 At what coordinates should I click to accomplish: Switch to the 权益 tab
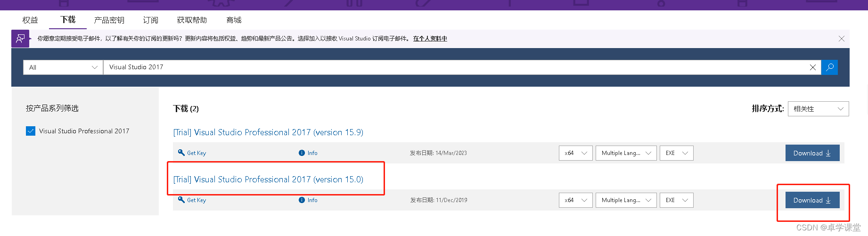click(x=30, y=20)
